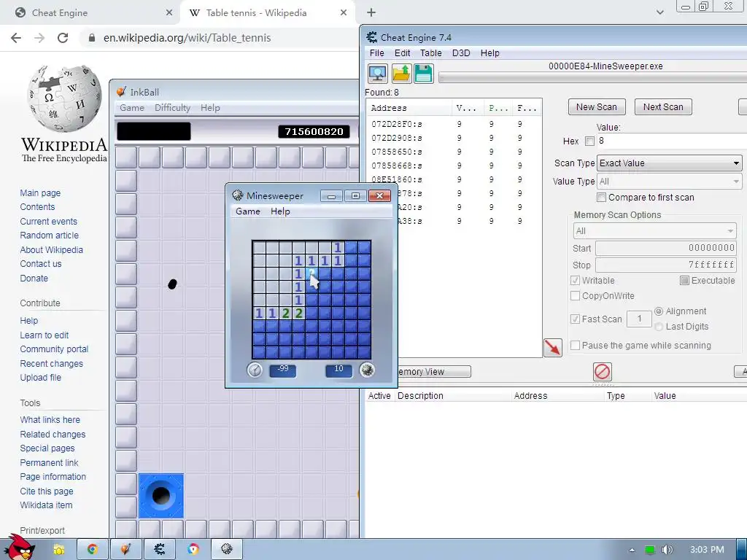Toggle the Writable checkbox

(575, 280)
